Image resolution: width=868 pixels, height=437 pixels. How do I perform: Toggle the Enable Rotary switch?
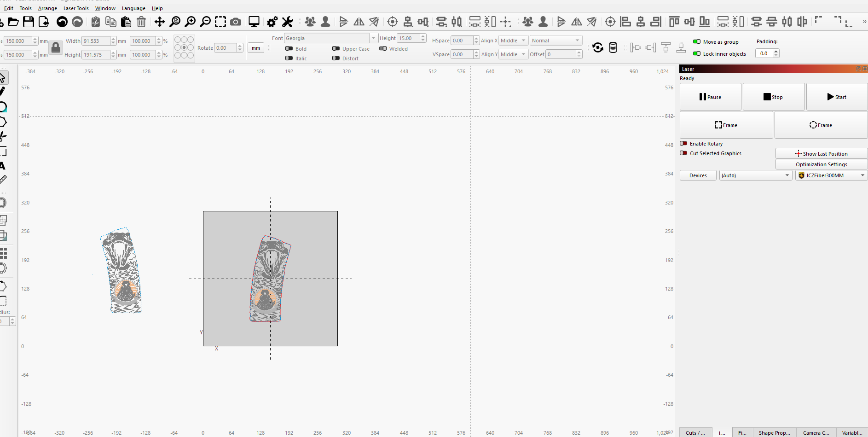pyautogui.click(x=683, y=144)
